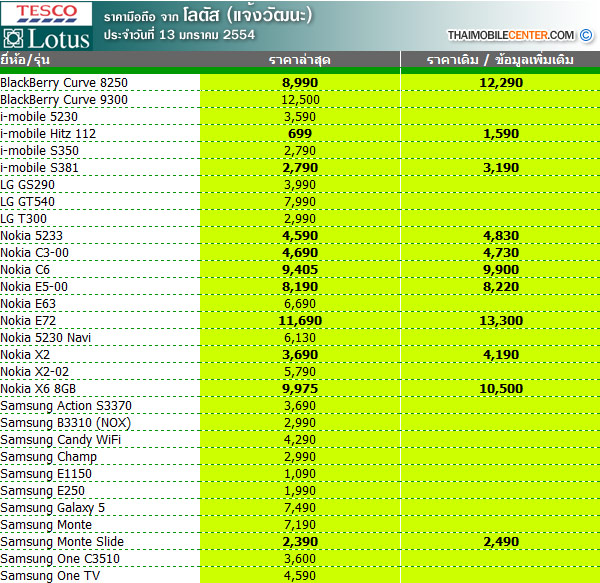Click the Nokia 5230 Navi model name

46,338
